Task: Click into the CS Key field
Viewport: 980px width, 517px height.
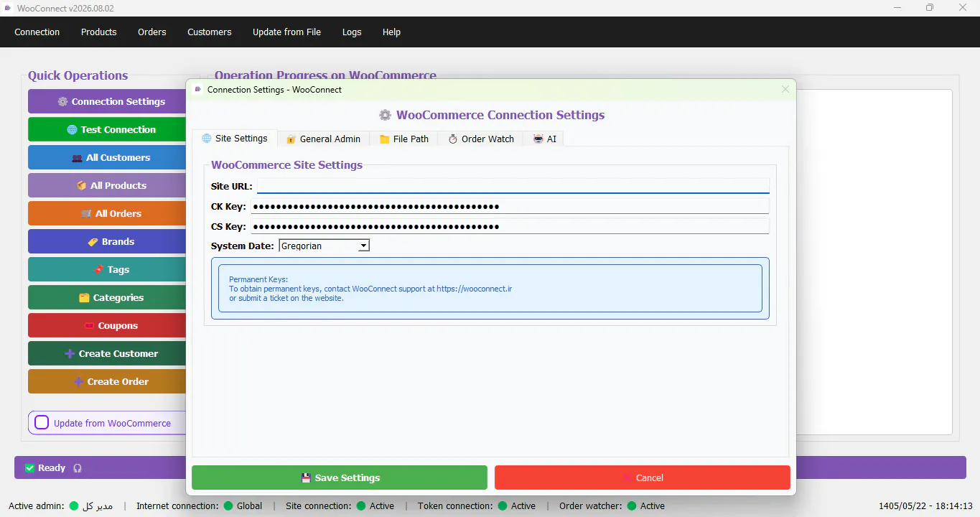Action: point(510,227)
